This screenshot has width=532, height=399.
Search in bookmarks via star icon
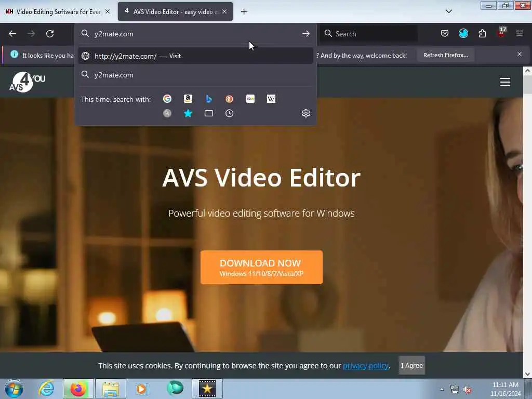pos(188,113)
